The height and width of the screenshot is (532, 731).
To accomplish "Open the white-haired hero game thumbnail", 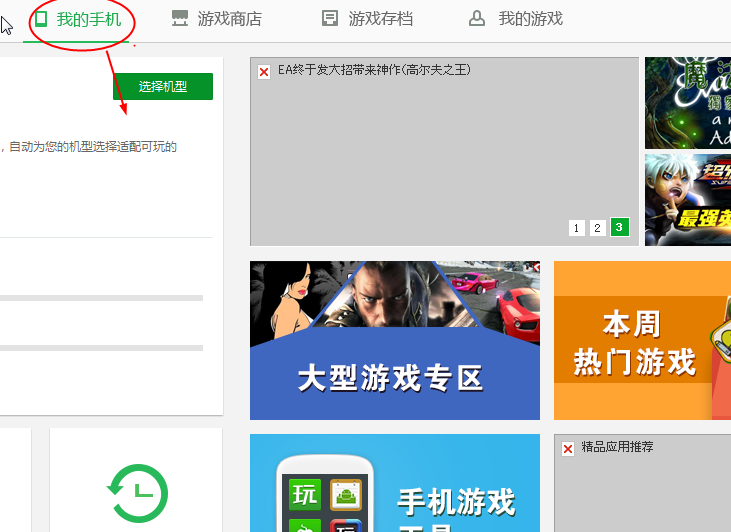I will coord(688,200).
